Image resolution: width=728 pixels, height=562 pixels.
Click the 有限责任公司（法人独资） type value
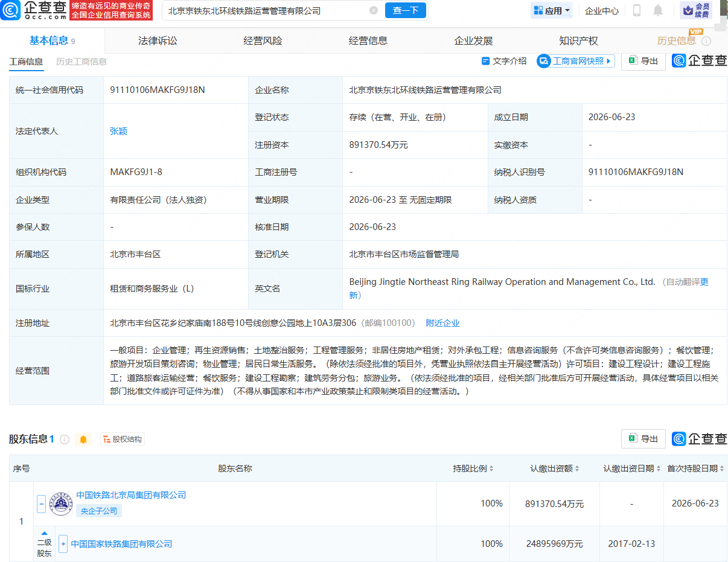click(158, 200)
